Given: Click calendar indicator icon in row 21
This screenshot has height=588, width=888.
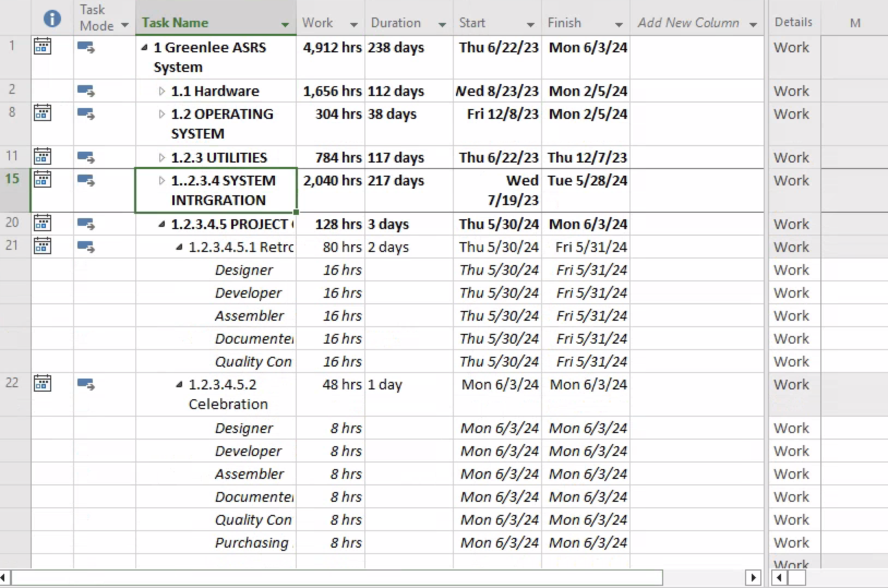Looking at the screenshot, I should 43,246.
